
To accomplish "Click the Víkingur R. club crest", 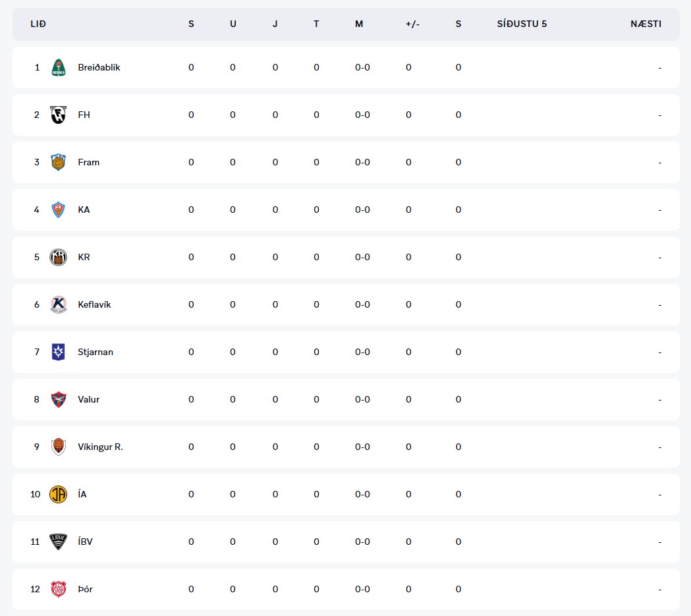I will (59, 447).
